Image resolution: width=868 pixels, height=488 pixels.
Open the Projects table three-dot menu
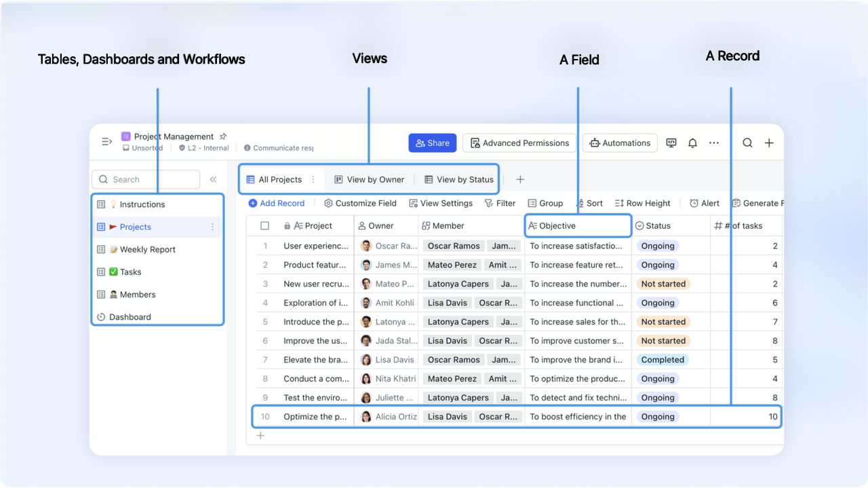(212, 227)
